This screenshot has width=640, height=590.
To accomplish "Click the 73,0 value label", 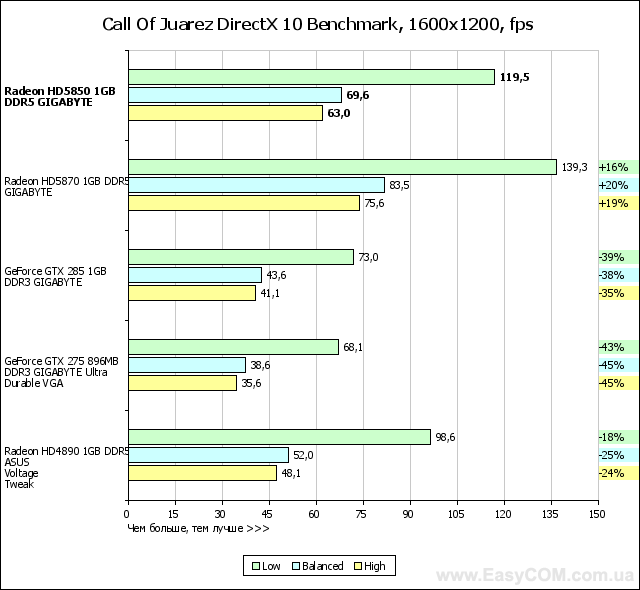I will pos(368,257).
